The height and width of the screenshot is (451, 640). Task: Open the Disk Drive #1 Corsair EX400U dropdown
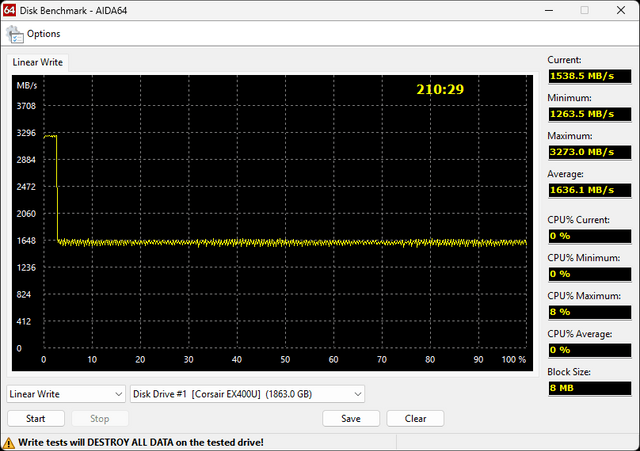coord(247,394)
